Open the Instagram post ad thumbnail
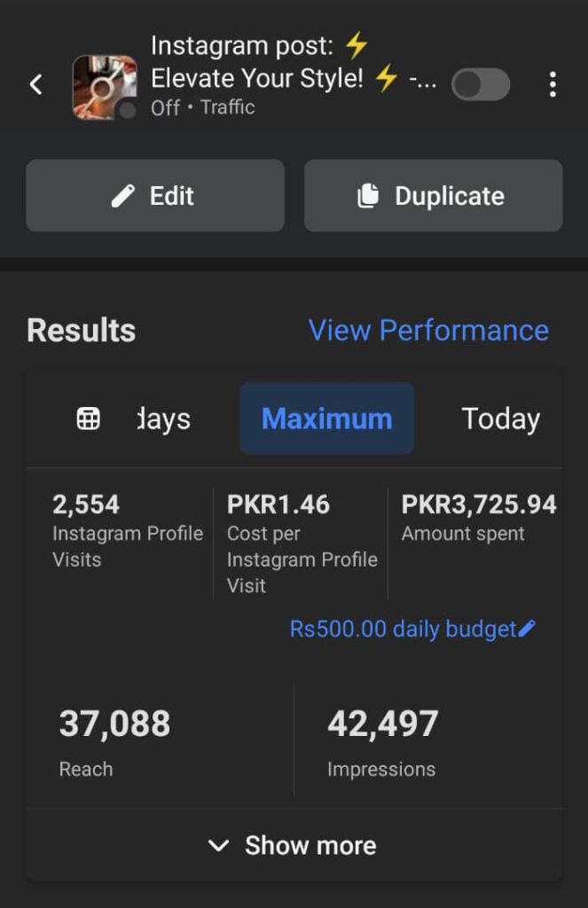The image size is (588, 908). click(x=105, y=87)
